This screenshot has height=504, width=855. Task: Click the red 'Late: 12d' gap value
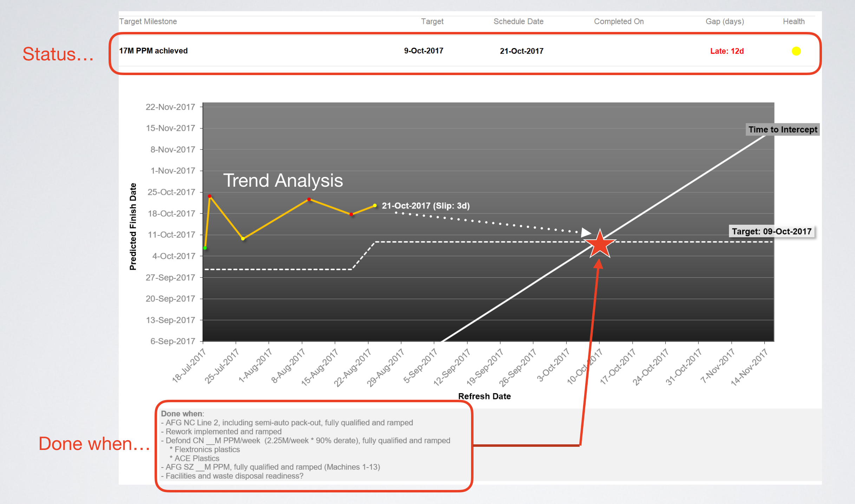(727, 51)
